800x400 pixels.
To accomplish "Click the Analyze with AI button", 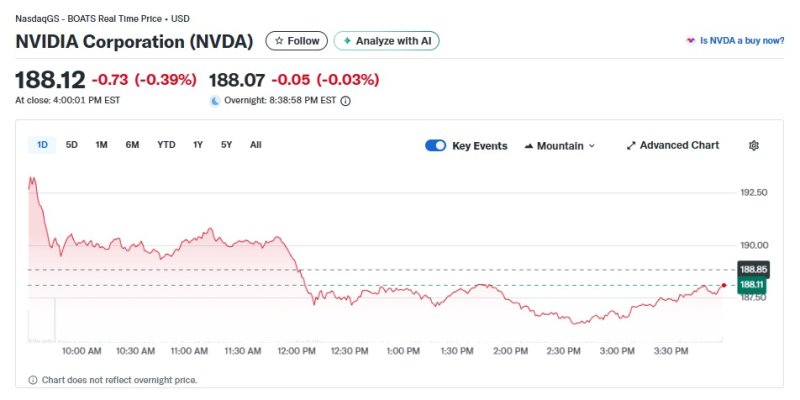I will tap(386, 41).
